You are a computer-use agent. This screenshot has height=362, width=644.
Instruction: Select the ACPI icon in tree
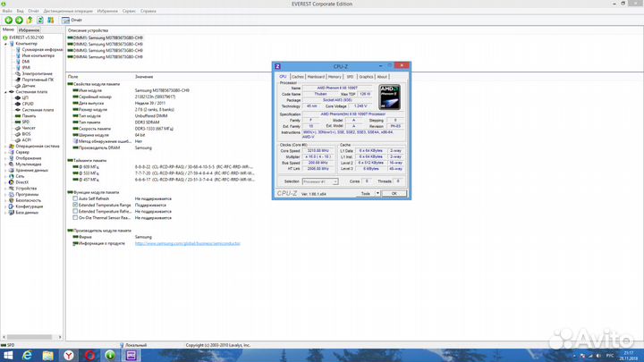pyautogui.click(x=18, y=140)
